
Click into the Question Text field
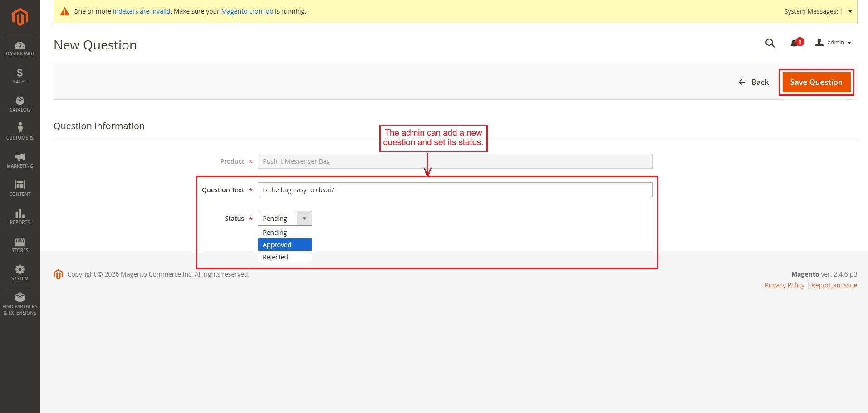click(x=455, y=190)
